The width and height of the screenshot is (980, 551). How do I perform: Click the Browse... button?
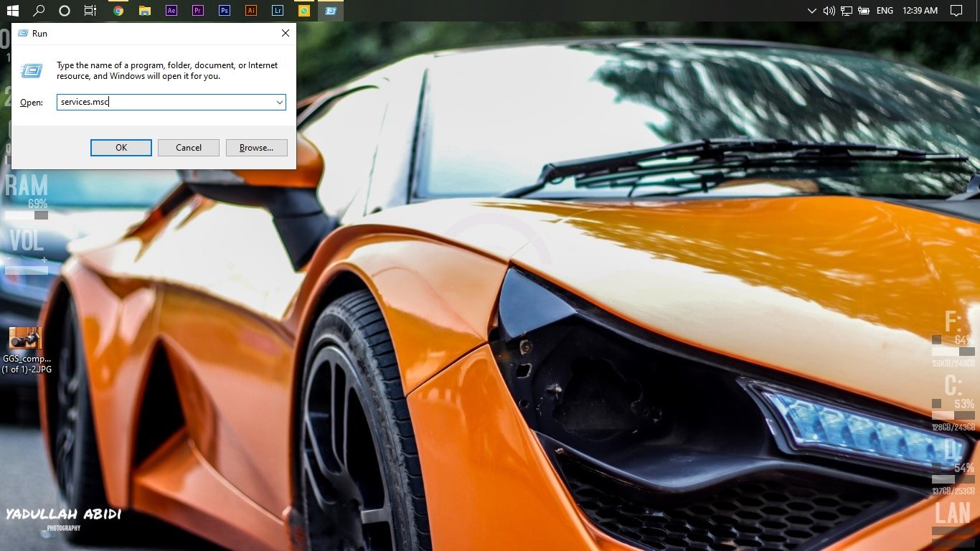click(x=256, y=148)
